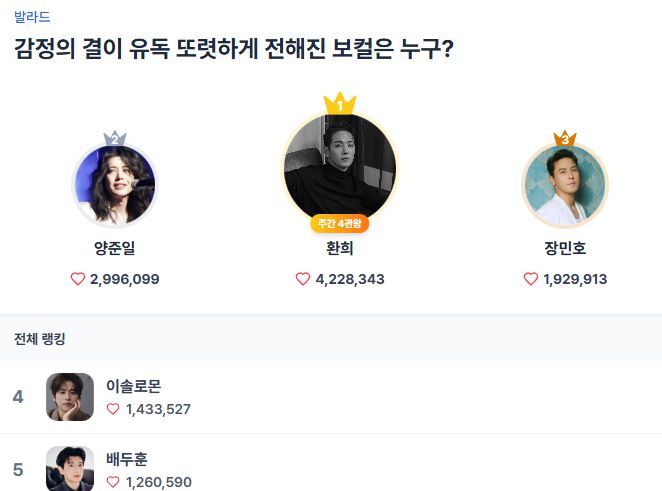The image size is (662, 491).
Task: Open 장민호's profile photo
Action: 565,186
